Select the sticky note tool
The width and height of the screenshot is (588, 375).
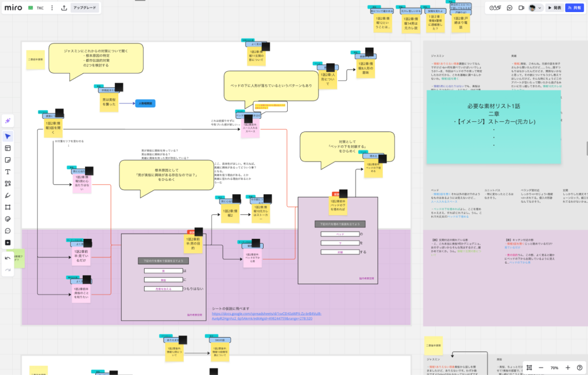pos(8,160)
